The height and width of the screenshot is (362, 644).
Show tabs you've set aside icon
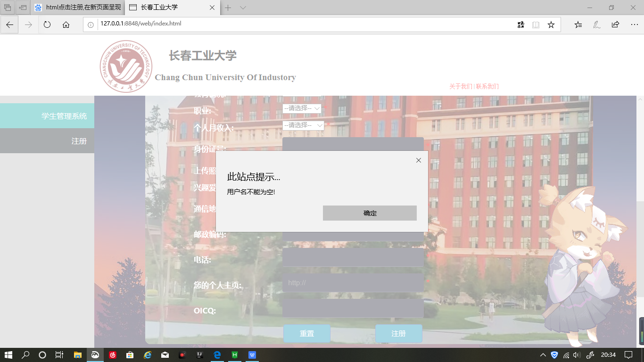coord(8,8)
